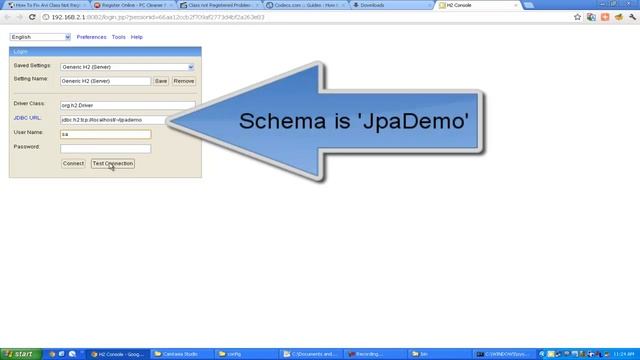640x360 pixels.
Task: Open the English language dropdown
Action: click(40, 37)
